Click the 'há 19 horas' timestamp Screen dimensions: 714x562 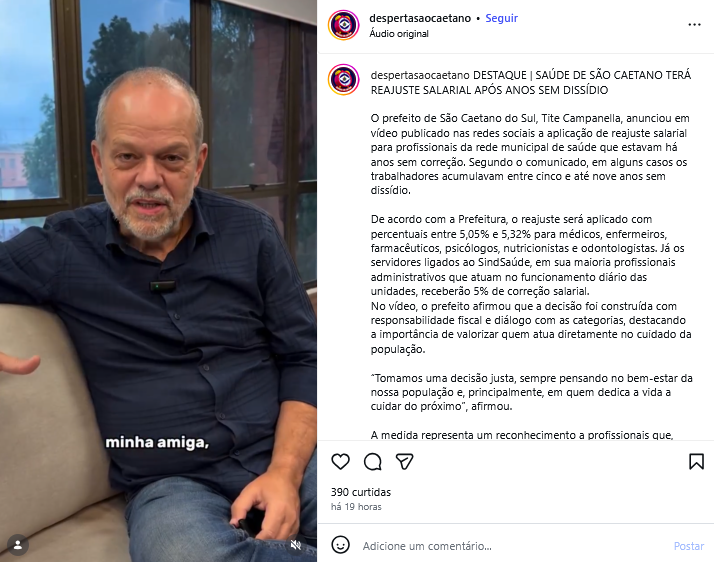tap(356, 507)
